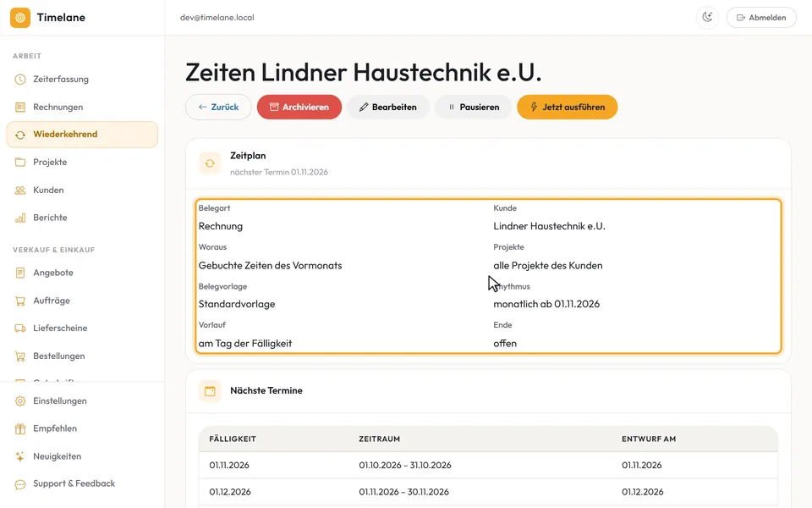Click the Zeiterfassung clock icon
This screenshot has width=812, height=508.
pos(20,80)
